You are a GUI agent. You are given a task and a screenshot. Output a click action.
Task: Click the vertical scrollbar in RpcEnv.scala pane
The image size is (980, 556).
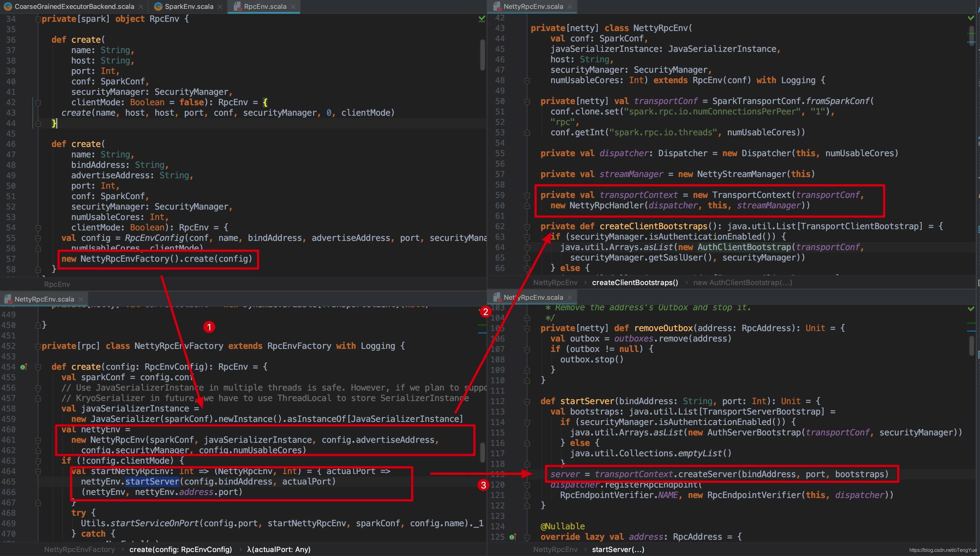coord(482,55)
